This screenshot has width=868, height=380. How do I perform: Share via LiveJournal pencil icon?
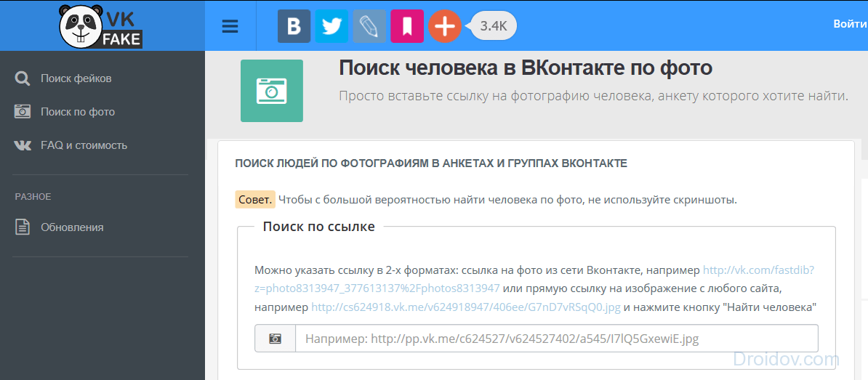[x=369, y=26]
